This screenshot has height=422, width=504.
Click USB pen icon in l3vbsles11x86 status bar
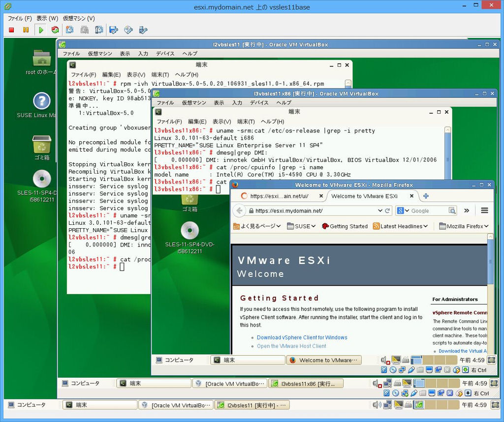(x=411, y=370)
